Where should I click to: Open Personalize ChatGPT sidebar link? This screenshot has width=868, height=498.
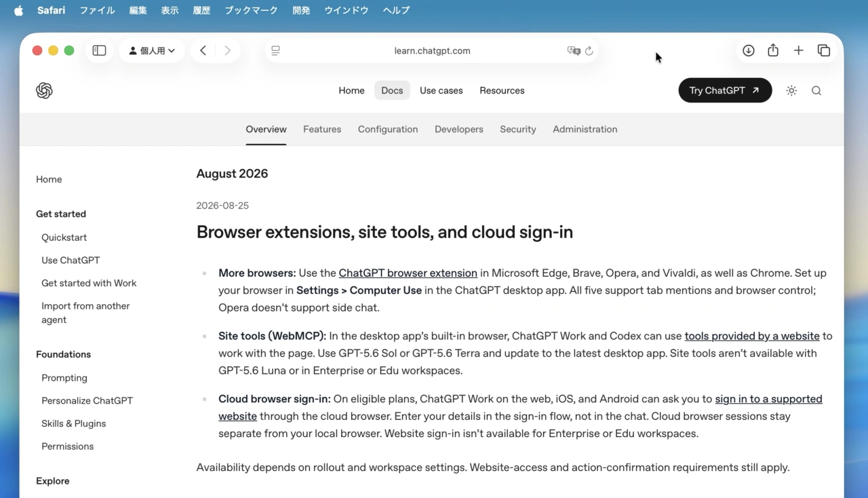click(x=87, y=400)
